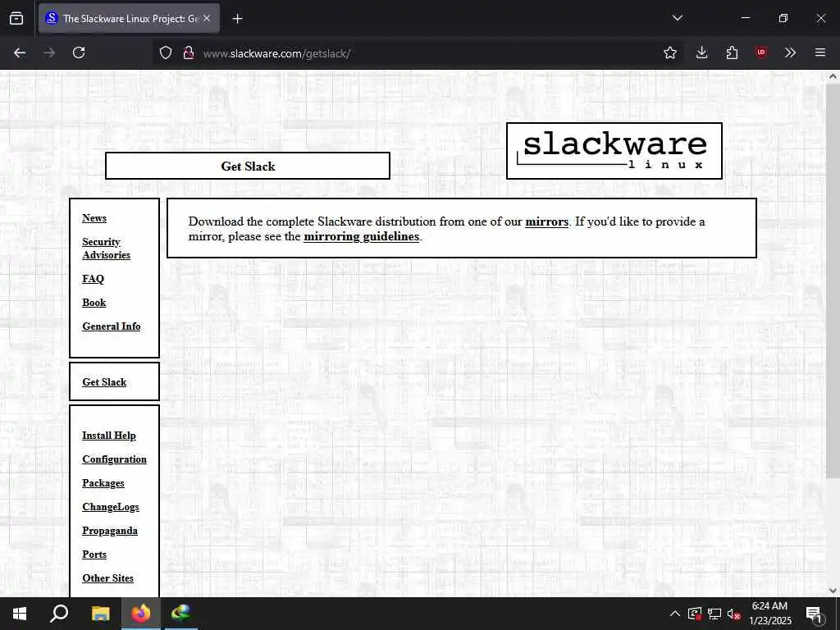The height and width of the screenshot is (630, 840).
Task: Click the Slackware Linux logo
Action: [614, 151]
